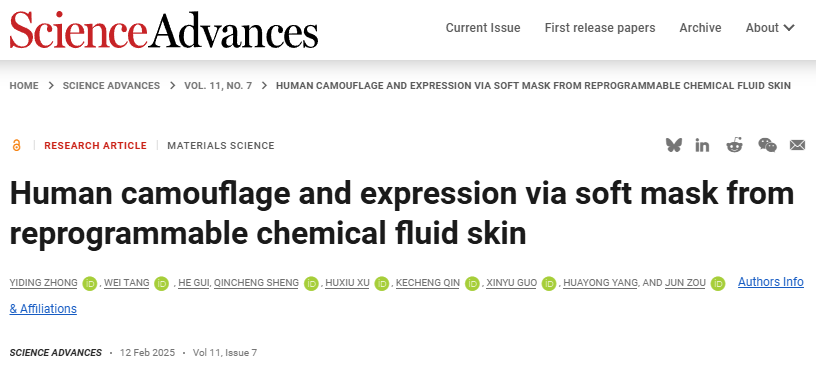Navigate to HOME breadcrumb
The width and height of the screenshot is (816, 366).
tap(24, 86)
